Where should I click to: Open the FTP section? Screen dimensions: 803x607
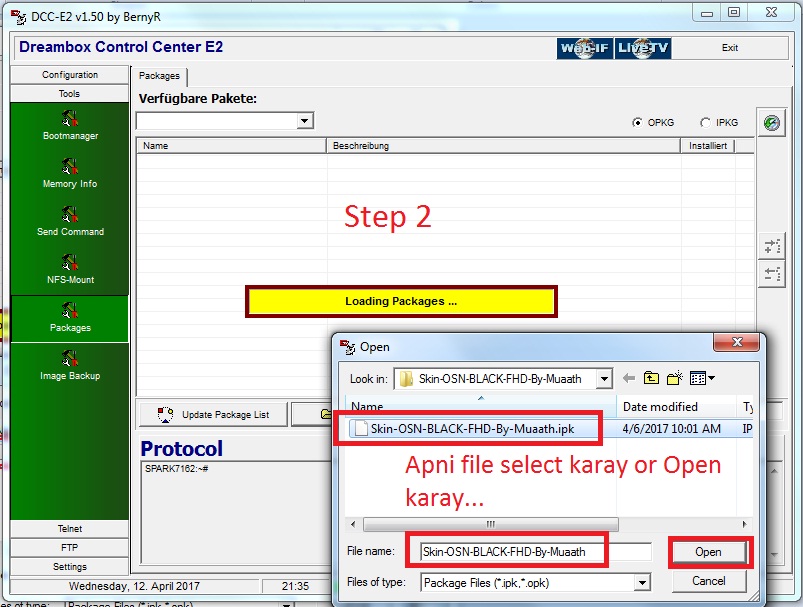(70, 548)
